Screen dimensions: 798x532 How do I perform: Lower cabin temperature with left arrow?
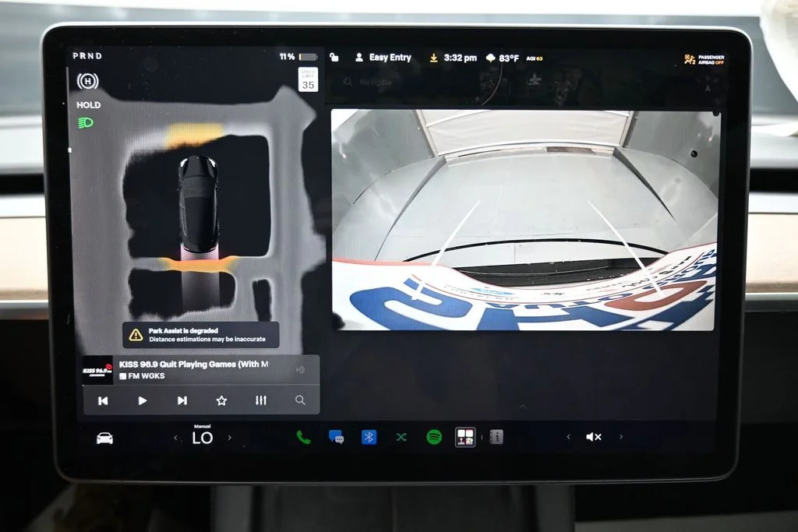175,438
